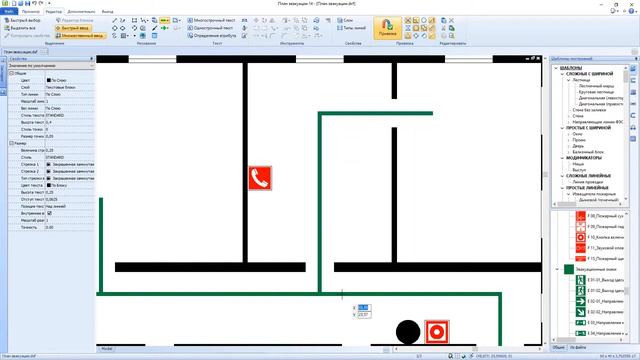
Task: Switch to the Общие bottom tab
Action: [558, 347]
